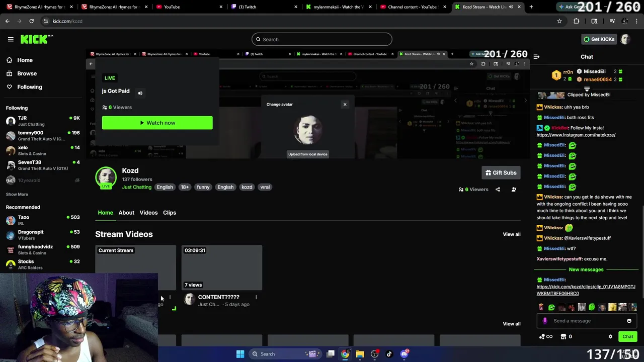Click the Get KICKs button
Viewport: 644px width, 362px height.
(x=599, y=39)
